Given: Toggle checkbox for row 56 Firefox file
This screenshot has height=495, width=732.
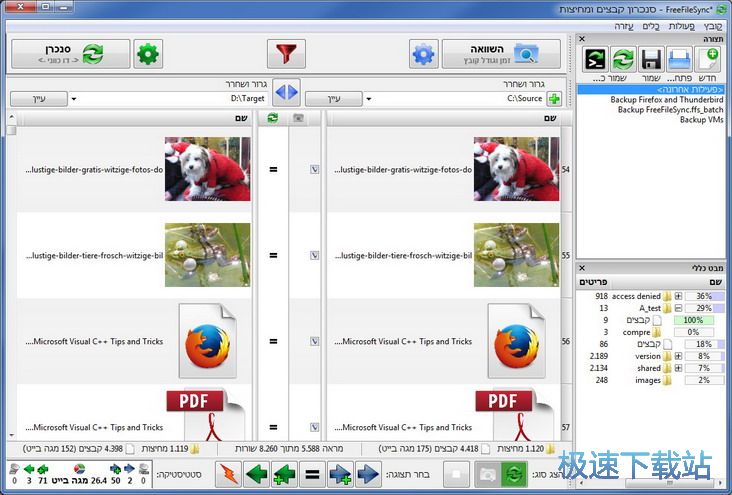Looking at the screenshot, I should click(x=314, y=341).
